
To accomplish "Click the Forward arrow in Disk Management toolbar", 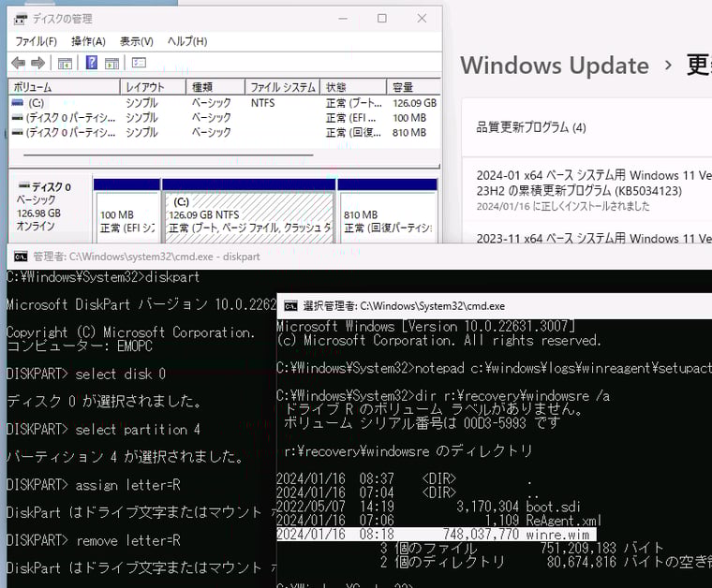I will point(37,63).
